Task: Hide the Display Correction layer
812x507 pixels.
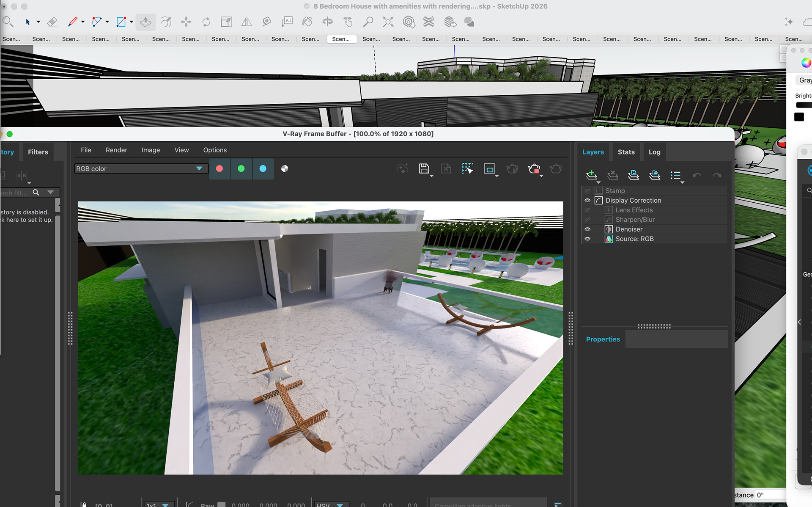Action: pyautogui.click(x=587, y=201)
